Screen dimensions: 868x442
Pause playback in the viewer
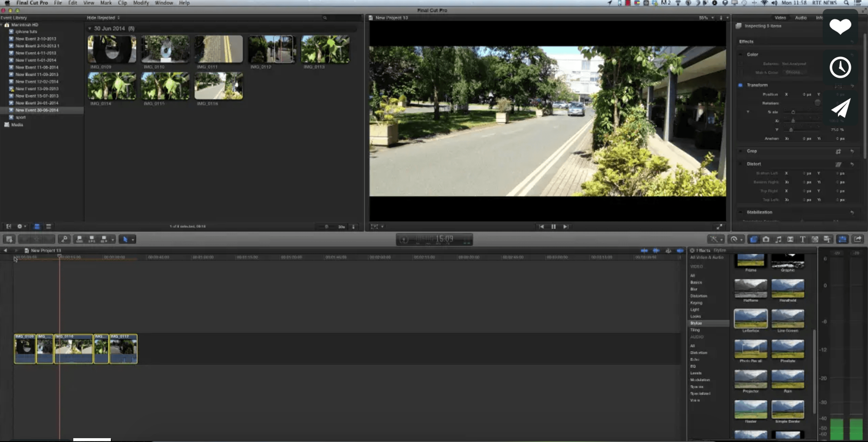[553, 227]
